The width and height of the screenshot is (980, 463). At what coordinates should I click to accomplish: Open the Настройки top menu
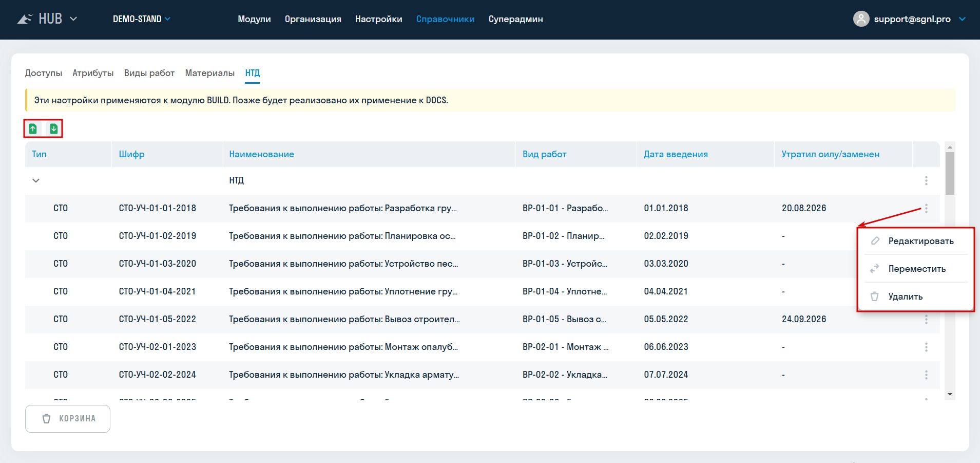coord(379,19)
